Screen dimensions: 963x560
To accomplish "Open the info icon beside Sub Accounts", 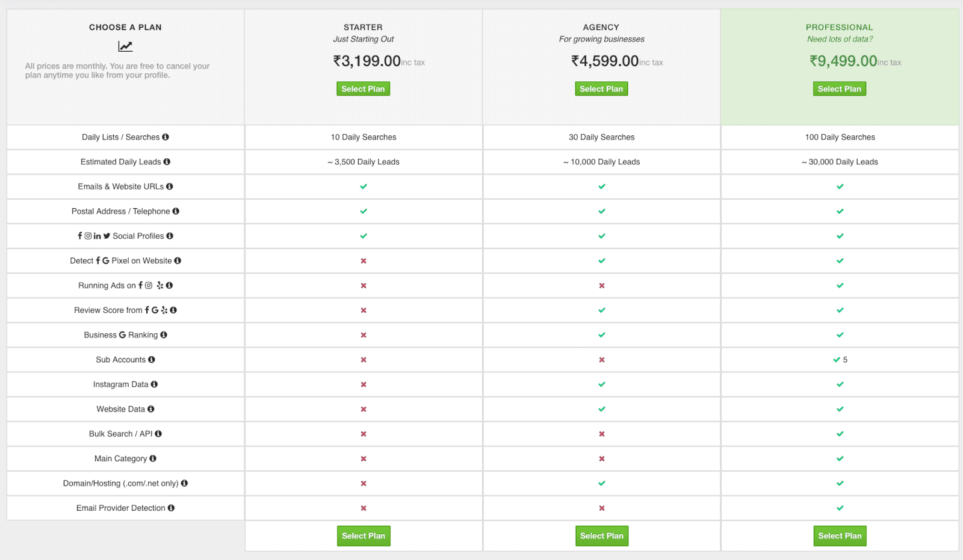I will (152, 359).
